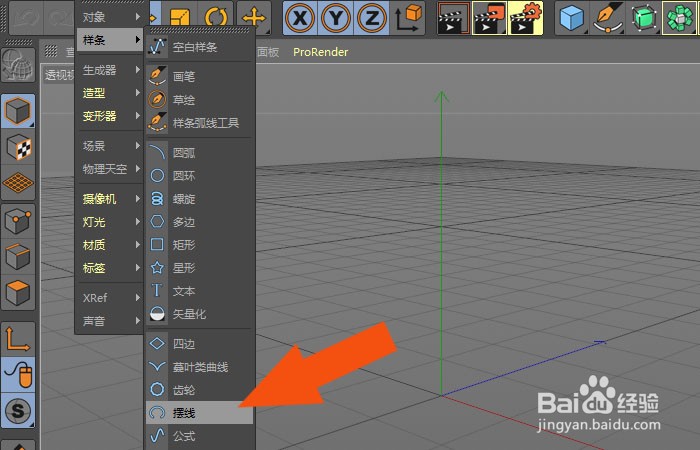The image size is (700, 450).
Task: Create a 公式 formula spline
Action: tap(200, 436)
